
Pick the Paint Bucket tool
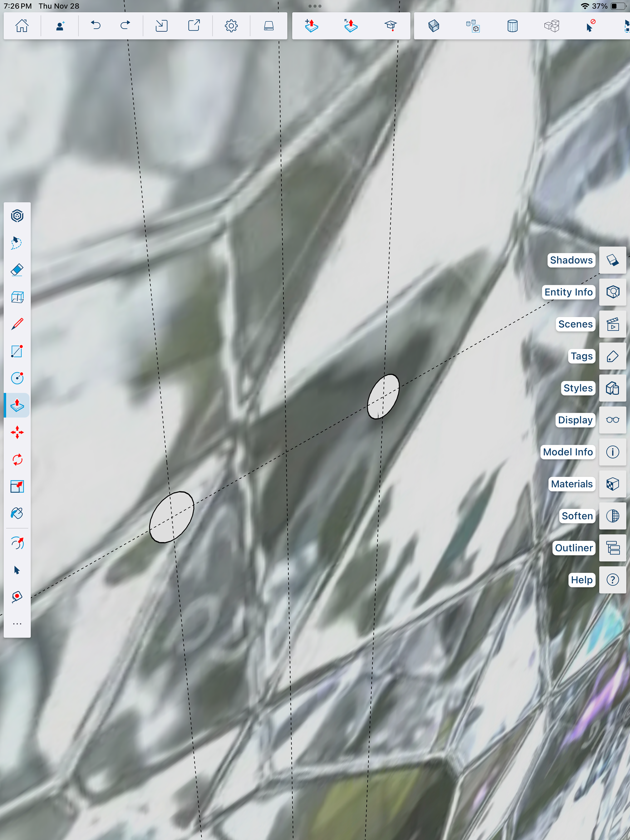click(x=17, y=513)
